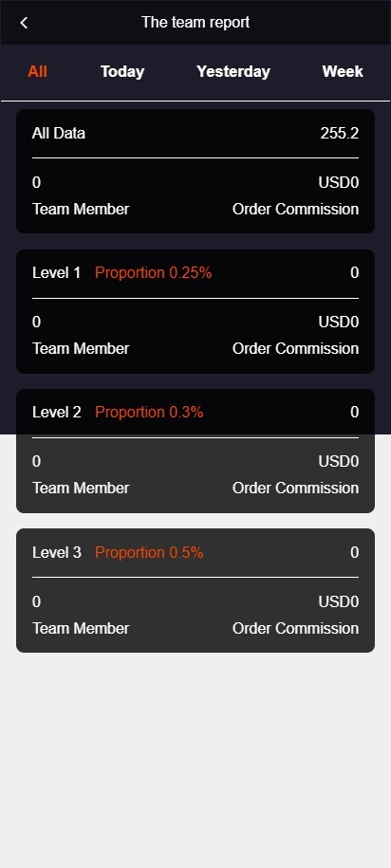Image resolution: width=391 pixels, height=868 pixels.
Task: Click Team Member in All Data card
Action: click(x=81, y=210)
